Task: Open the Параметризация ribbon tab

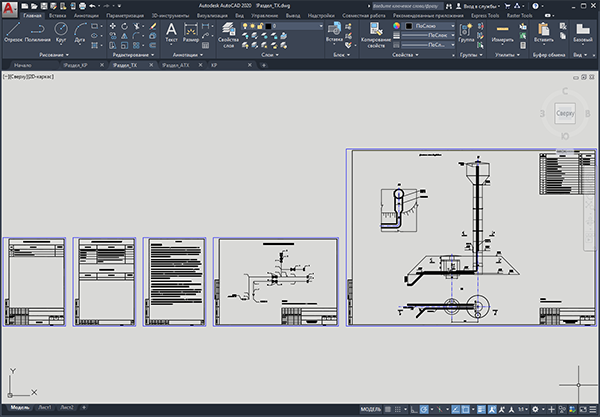Action: pyautogui.click(x=125, y=16)
